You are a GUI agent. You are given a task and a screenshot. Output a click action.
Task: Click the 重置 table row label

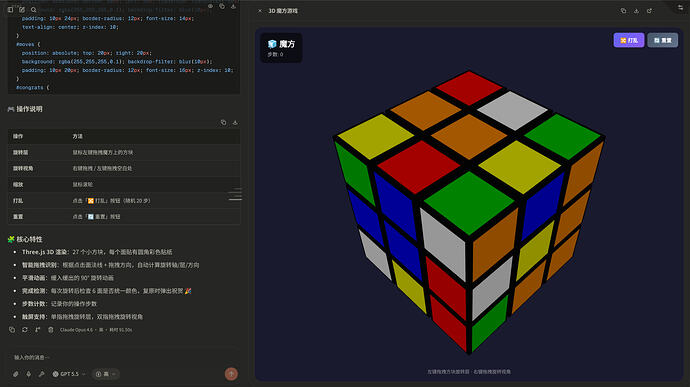18,217
